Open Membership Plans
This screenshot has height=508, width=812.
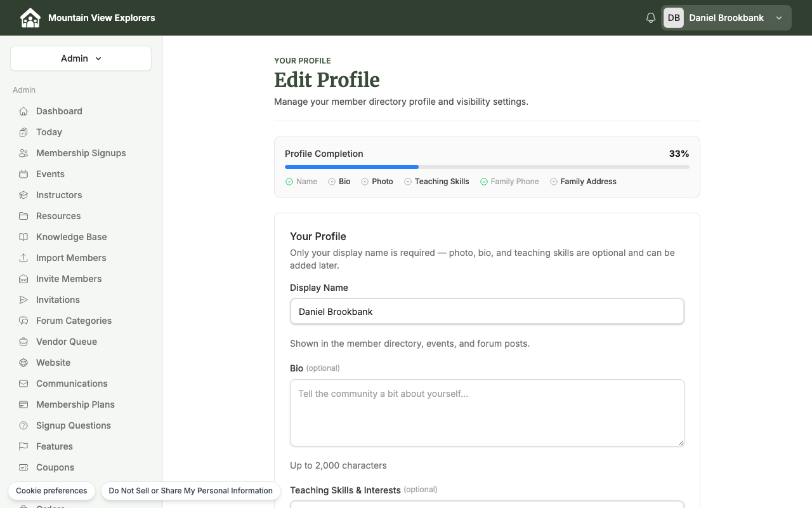click(75, 404)
